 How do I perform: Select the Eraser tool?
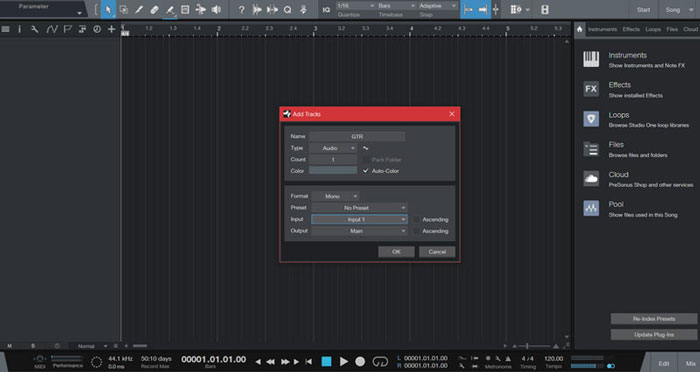154,9
